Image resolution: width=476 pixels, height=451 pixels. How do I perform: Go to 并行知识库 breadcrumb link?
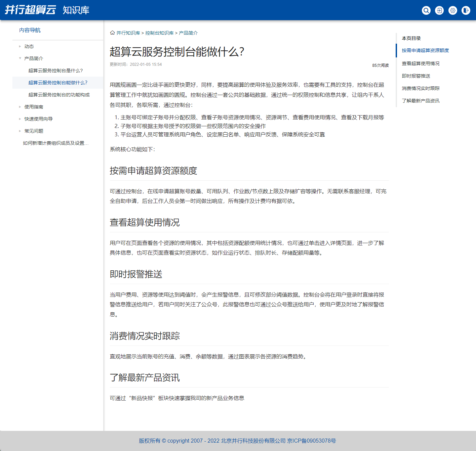(x=128, y=33)
